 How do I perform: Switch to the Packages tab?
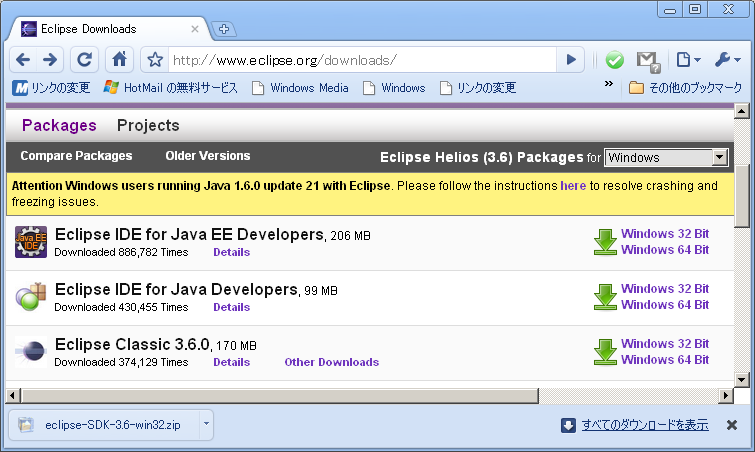click(x=59, y=126)
